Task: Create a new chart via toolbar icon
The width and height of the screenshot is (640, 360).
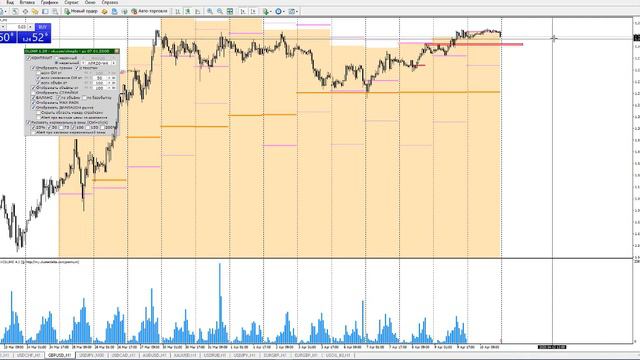Action: click(x=2, y=11)
